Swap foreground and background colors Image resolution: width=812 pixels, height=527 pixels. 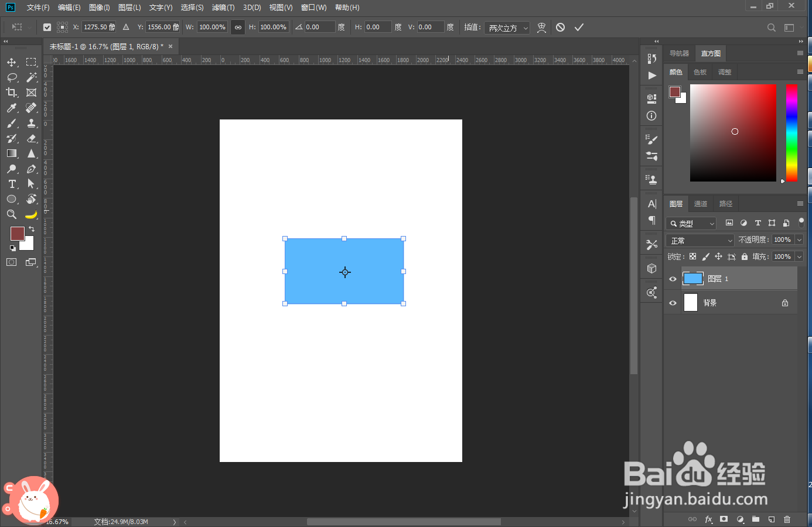coord(32,229)
